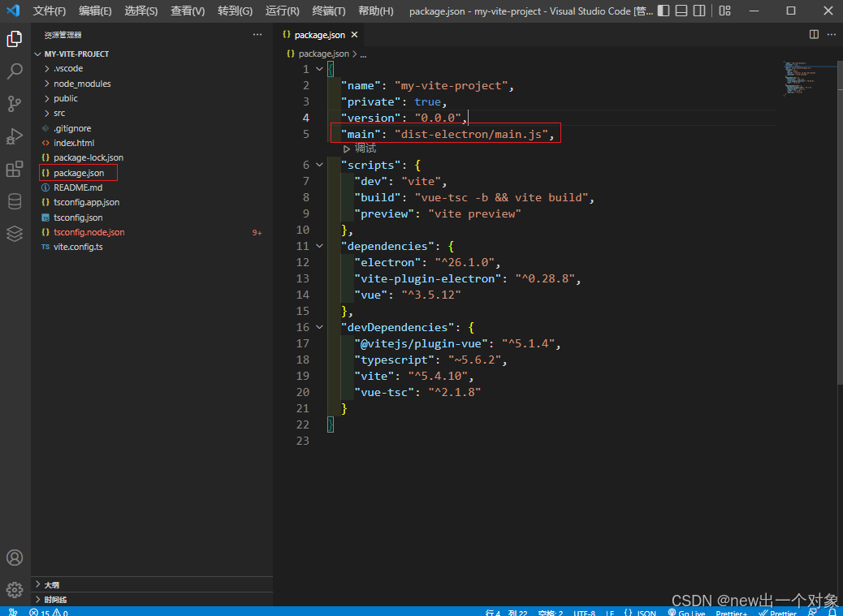Open .gitignore in the explorer
843x616 pixels.
152,128
